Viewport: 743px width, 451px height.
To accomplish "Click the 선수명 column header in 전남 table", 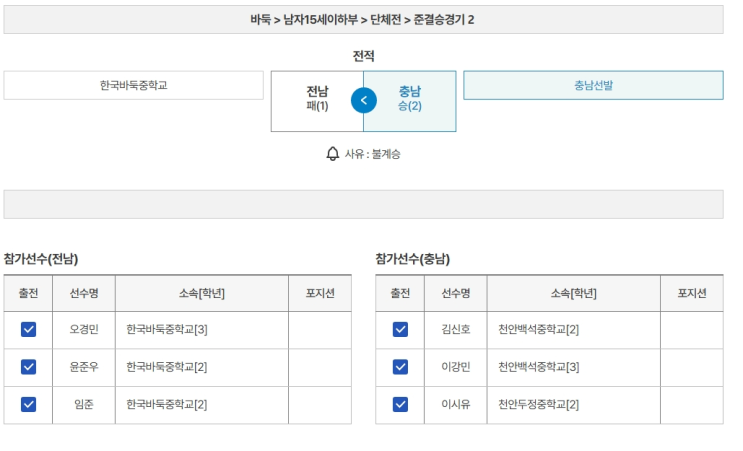I will (84, 293).
